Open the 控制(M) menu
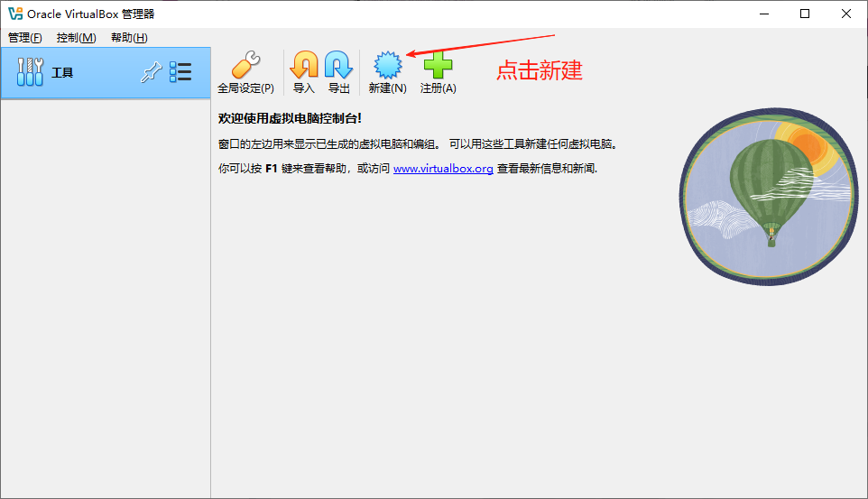 [77, 38]
